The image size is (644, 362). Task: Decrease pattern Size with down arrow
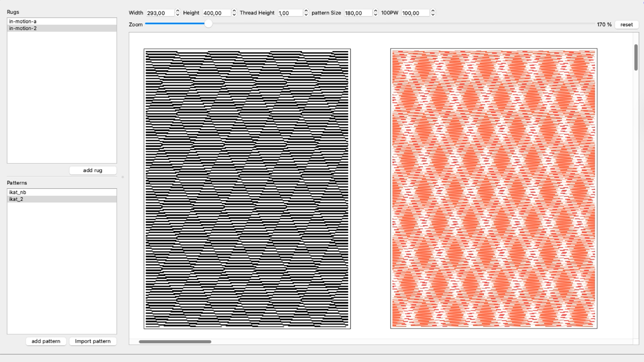pyautogui.click(x=375, y=15)
